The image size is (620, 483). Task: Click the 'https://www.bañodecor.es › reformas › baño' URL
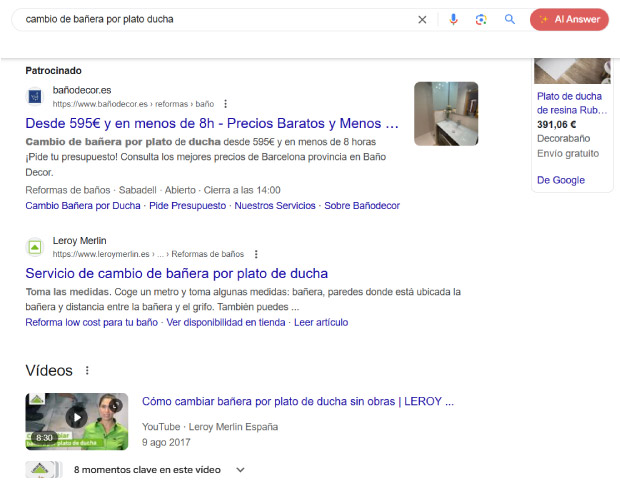tap(133, 104)
